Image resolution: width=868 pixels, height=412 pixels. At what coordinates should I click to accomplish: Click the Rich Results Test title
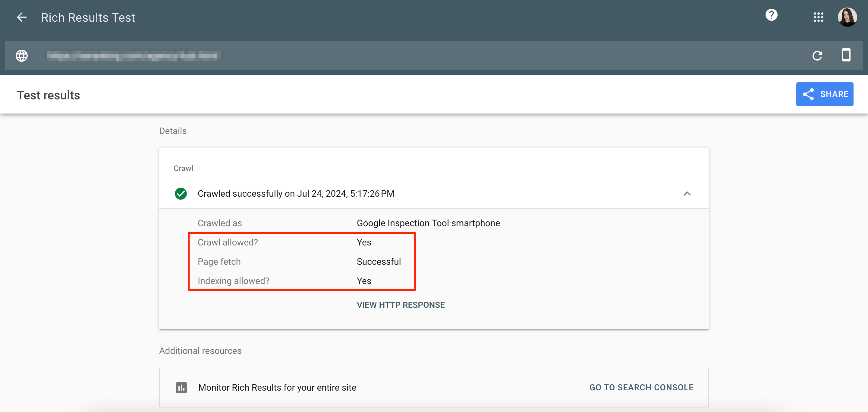coord(88,17)
